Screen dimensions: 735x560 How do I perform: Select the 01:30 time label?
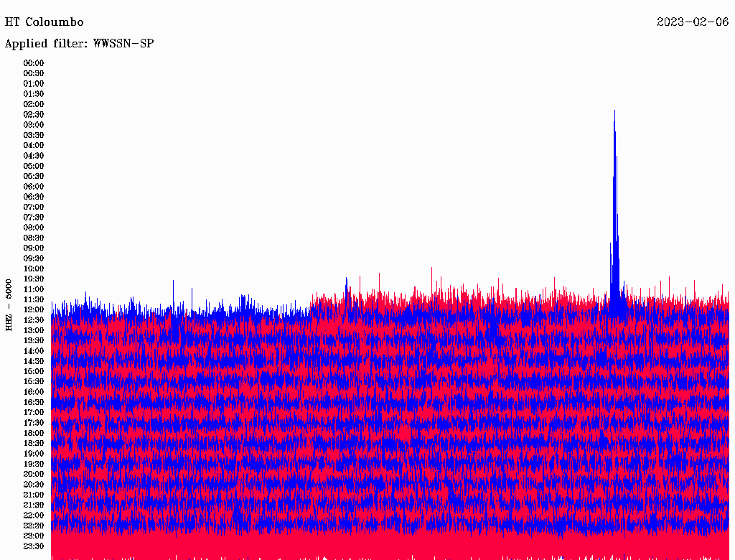(x=34, y=94)
